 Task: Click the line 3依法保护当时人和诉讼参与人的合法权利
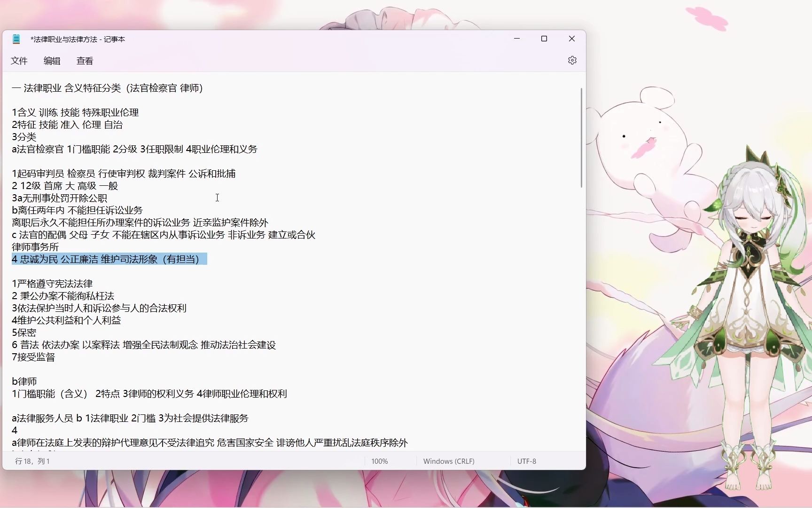pos(99,308)
